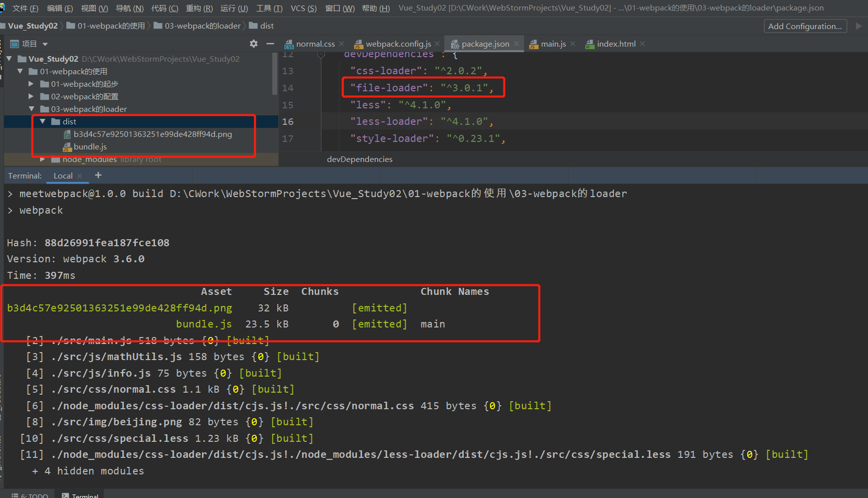Viewport: 868px width, 498px height.
Task: Open the 运行 (U) menu
Action: coord(234,8)
